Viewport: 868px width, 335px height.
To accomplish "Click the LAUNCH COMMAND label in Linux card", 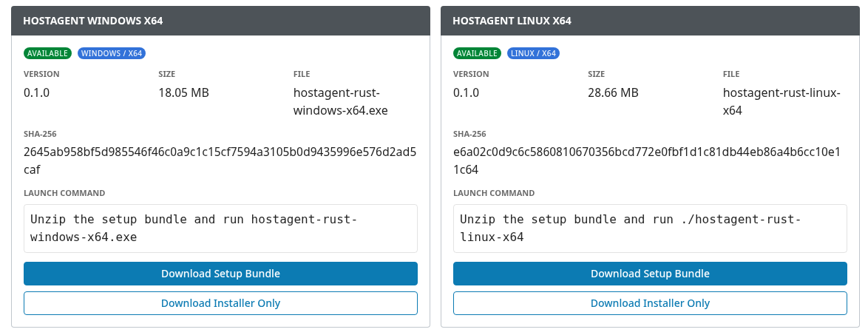I will point(494,193).
